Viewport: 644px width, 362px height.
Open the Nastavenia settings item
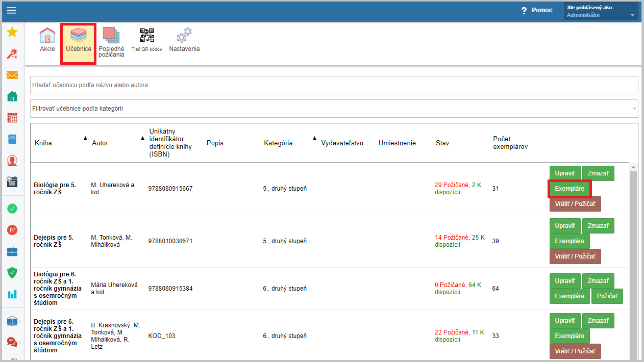[x=184, y=40]
